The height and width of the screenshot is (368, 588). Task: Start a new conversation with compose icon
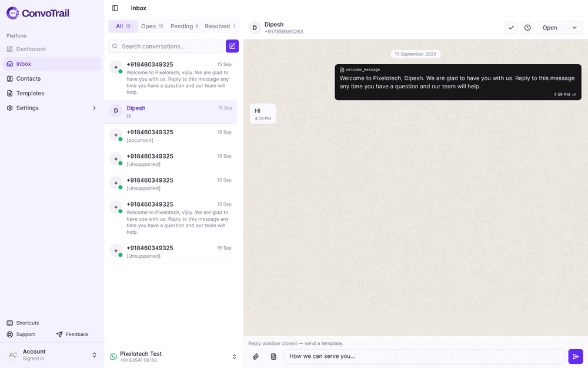pyautogui.click(x=232, y=46)
